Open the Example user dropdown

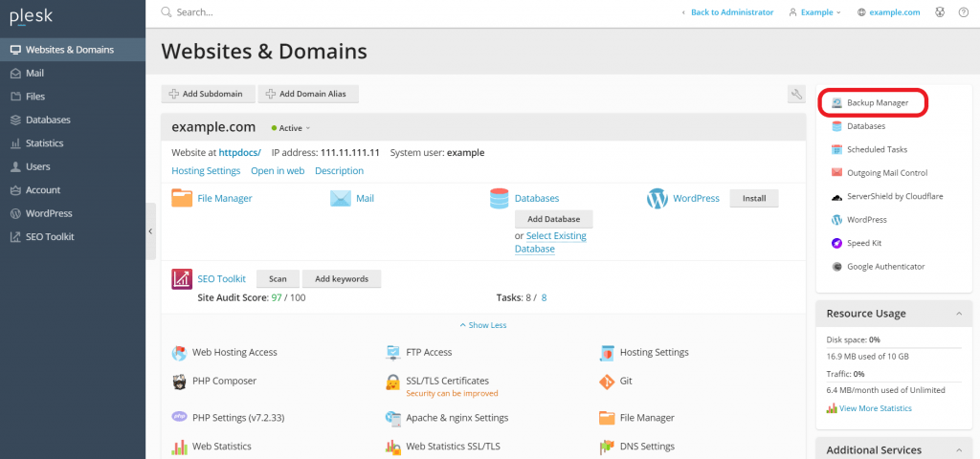point(815,12)
